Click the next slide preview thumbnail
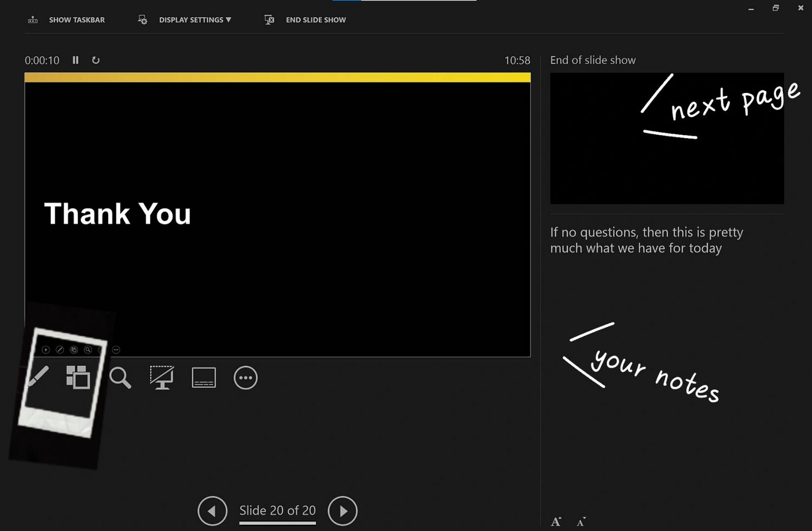 click(x=667, y=139)
